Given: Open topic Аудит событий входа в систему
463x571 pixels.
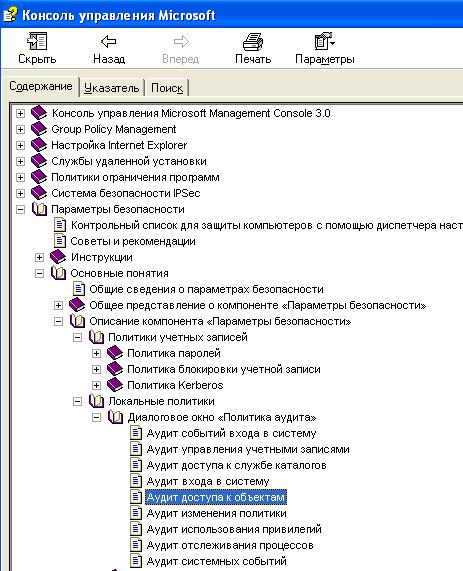Looking at the screenshot, I should click(231, 433).
